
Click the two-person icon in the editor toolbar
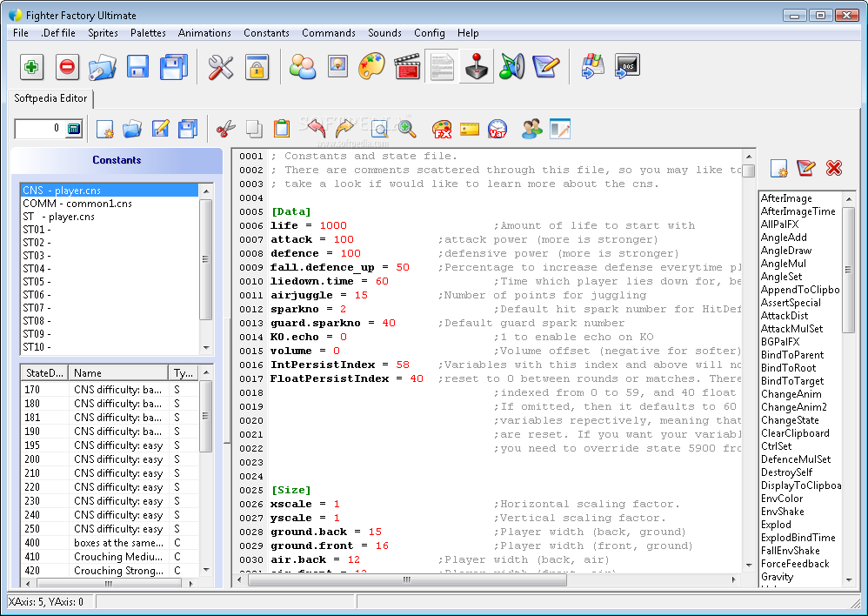pyautogui.click(x=531, y=129)
